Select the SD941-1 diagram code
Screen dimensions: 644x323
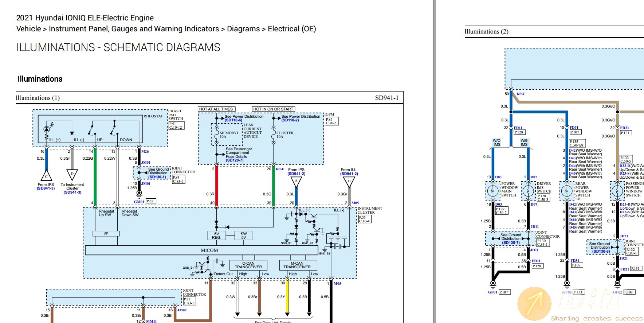[387, 98]
